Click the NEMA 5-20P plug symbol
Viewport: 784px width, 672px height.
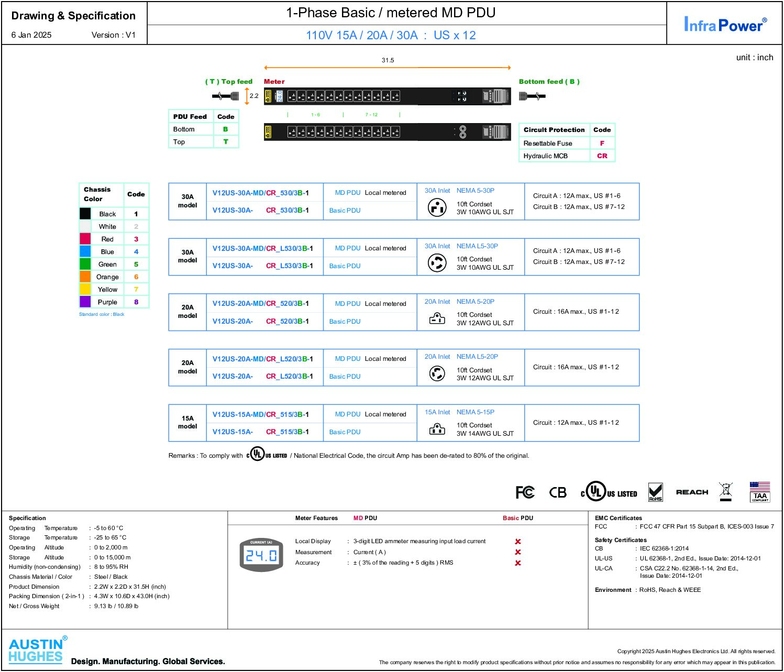pos(437,318)
